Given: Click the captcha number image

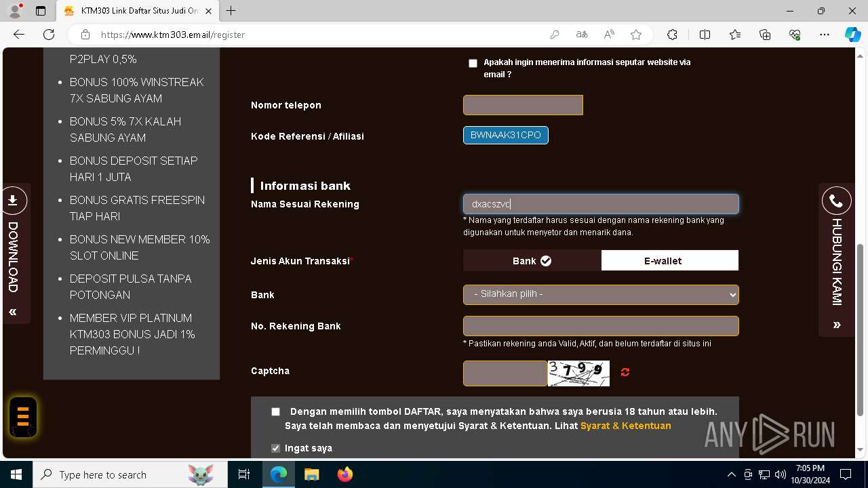Looking at the screenshot, I should tap(578, 373).
